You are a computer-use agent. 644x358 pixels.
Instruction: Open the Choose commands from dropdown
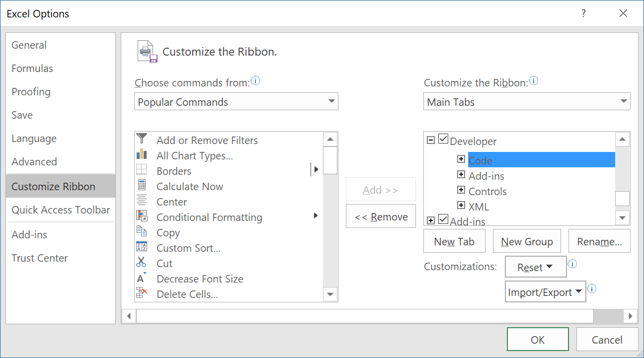pos(236,102)
